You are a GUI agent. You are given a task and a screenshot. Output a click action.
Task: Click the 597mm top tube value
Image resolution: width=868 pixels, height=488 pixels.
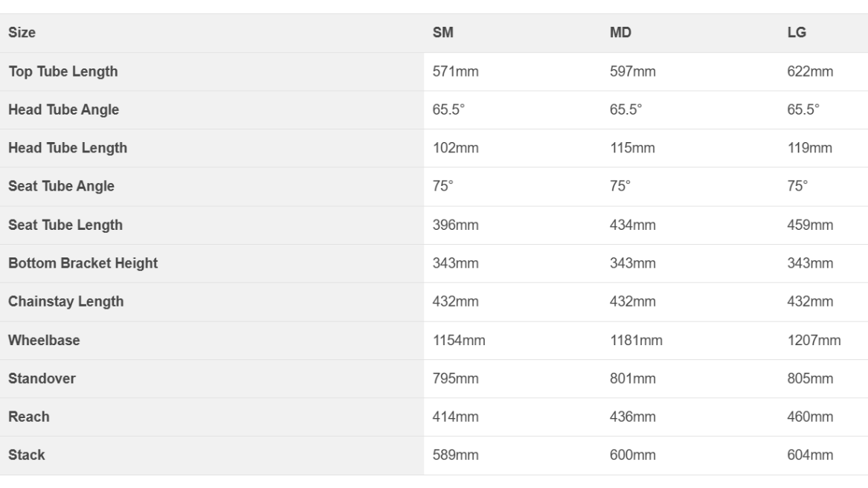[633, 71]
